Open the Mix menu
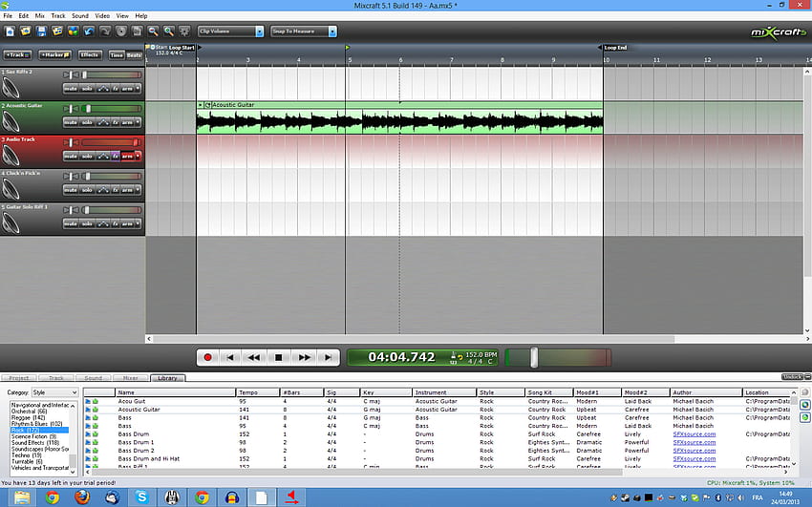 tap(39, 15)
